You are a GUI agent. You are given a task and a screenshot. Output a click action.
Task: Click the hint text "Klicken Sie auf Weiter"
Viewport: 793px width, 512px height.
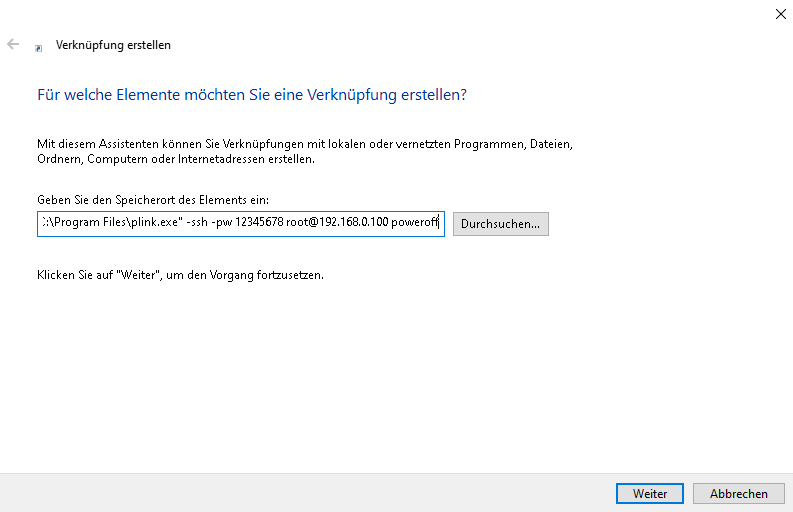coord(180,275)
